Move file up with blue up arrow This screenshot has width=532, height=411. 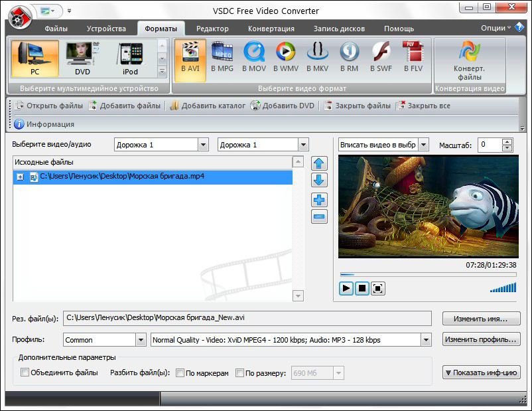(x=319, y=164)
